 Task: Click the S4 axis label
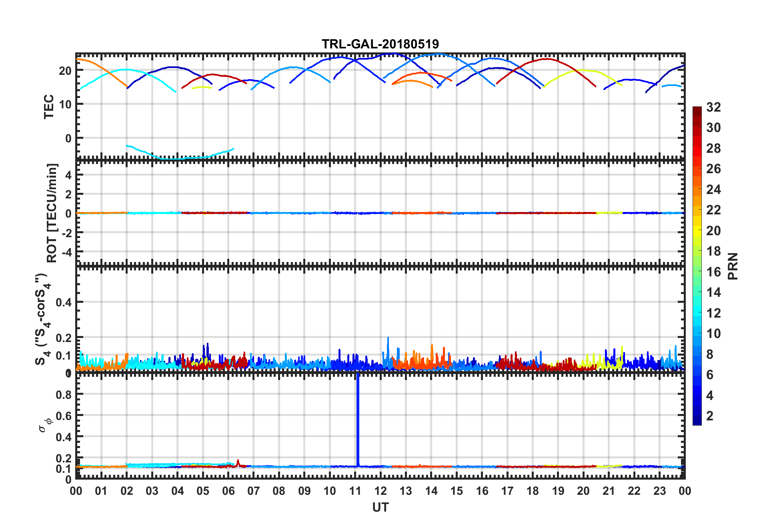[x=43, y=319]
